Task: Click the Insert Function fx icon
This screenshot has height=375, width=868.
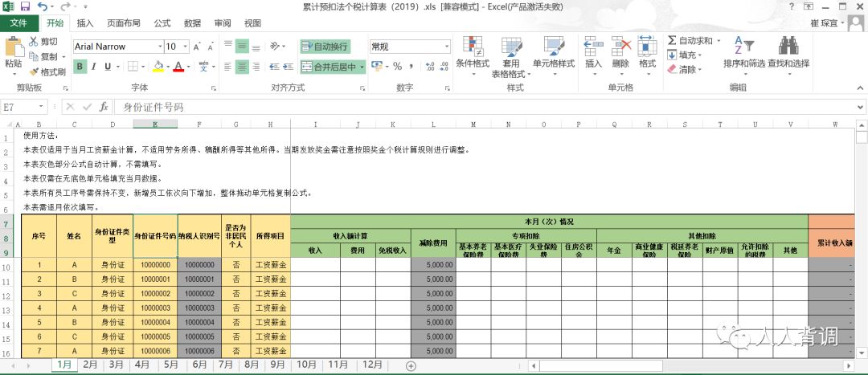Action: coord(104,107)
